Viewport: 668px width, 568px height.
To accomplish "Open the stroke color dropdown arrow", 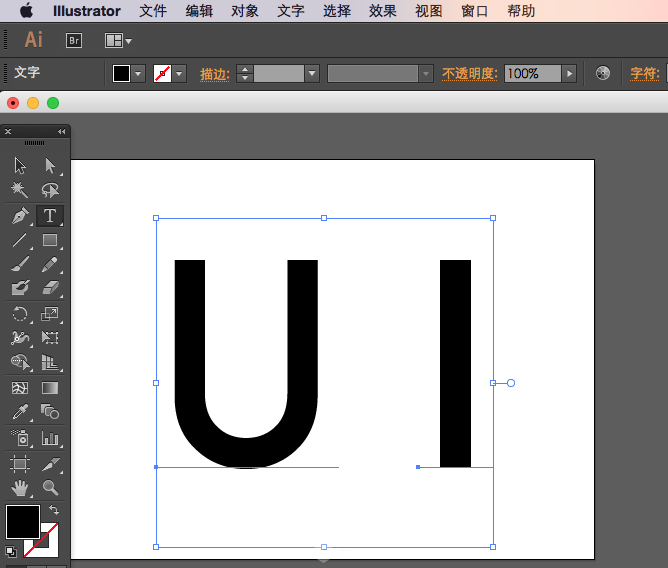I will coord(179,74).
